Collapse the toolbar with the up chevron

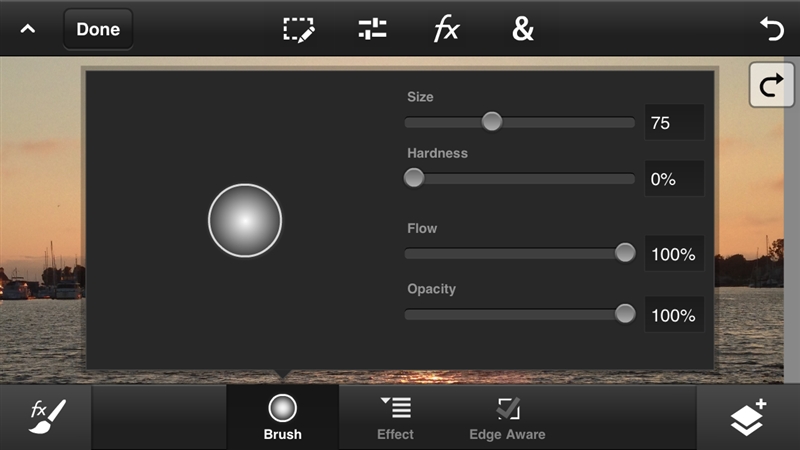coord(28,29)
